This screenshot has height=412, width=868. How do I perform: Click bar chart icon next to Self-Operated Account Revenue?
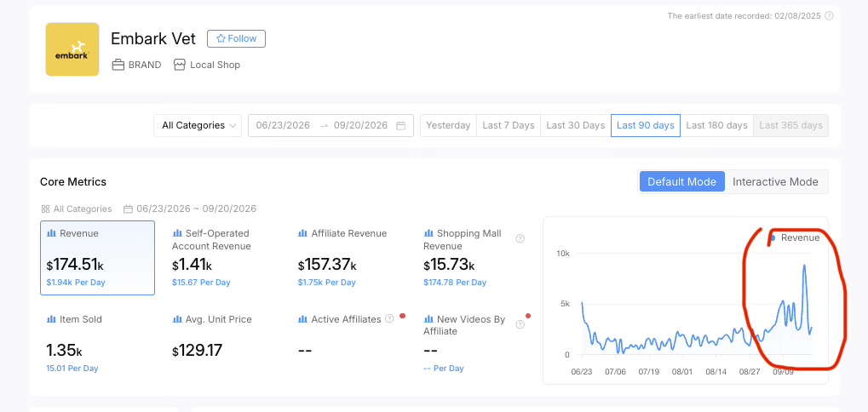tap(177, 233)
